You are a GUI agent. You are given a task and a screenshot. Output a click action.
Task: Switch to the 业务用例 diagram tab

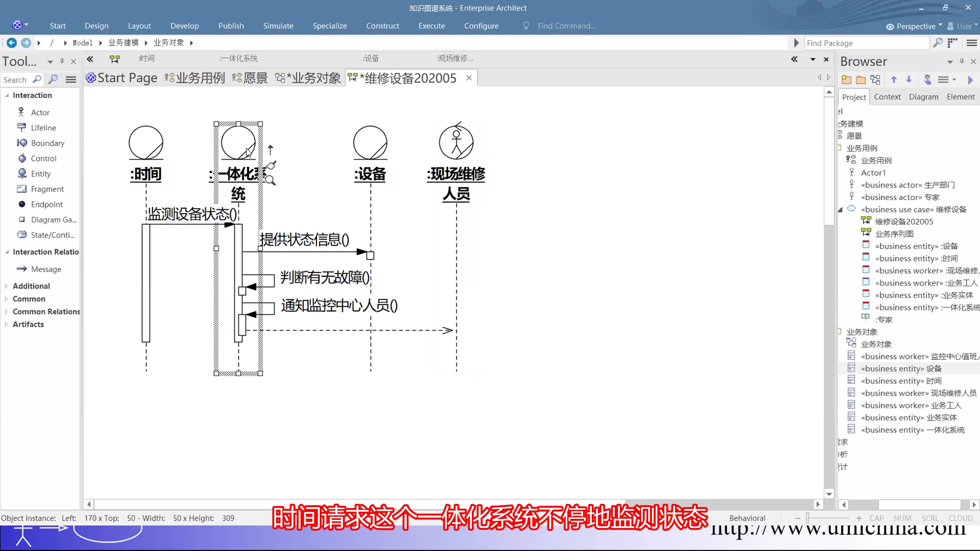tap(195, 78)
